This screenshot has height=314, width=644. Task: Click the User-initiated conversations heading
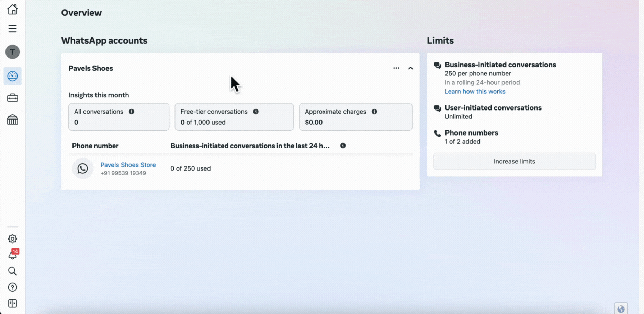click(x=493, y=108)
